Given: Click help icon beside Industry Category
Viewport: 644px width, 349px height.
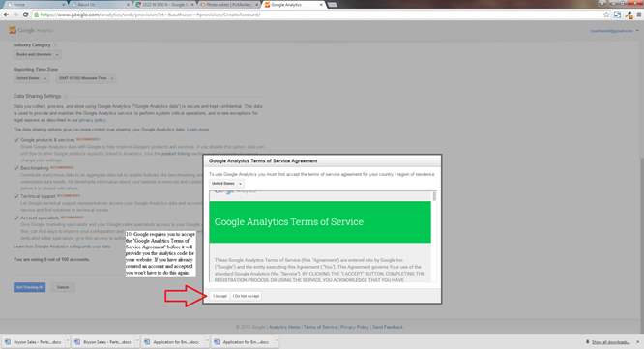Looking at the screenshot, I should pos(55,45).
